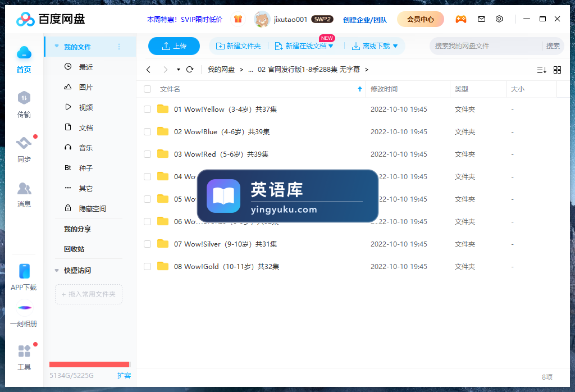
Task: Click the sort order icon
Action: [x=542, y=70]
